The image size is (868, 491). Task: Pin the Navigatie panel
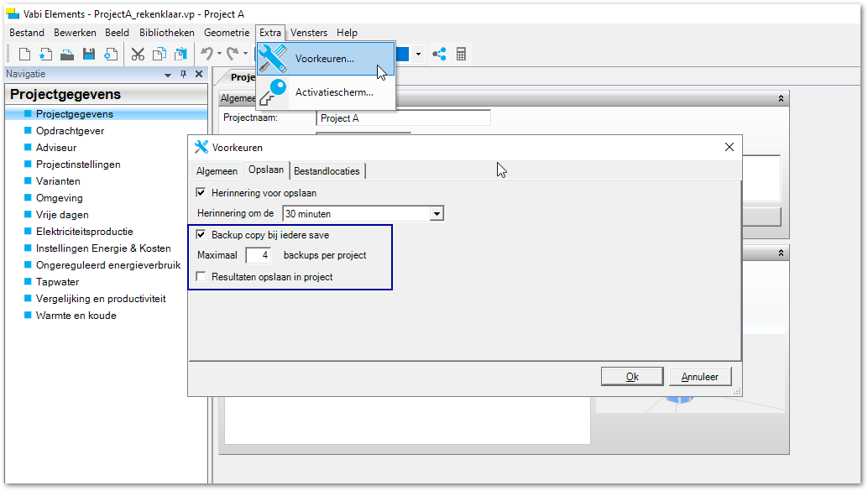[x=184, y=75]
